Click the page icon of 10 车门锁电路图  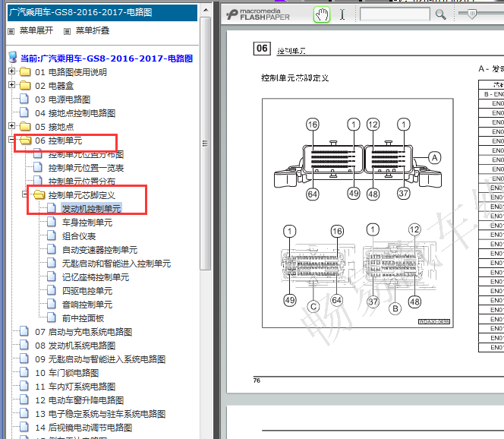(x=24, y=372)
